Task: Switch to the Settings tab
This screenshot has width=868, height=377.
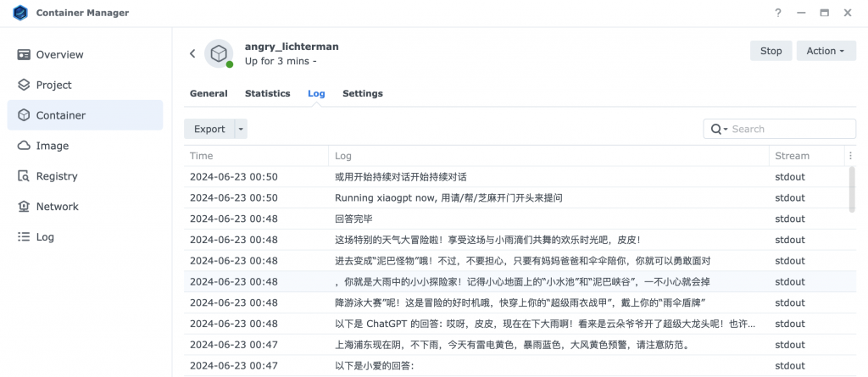Action: pos(362,93)
